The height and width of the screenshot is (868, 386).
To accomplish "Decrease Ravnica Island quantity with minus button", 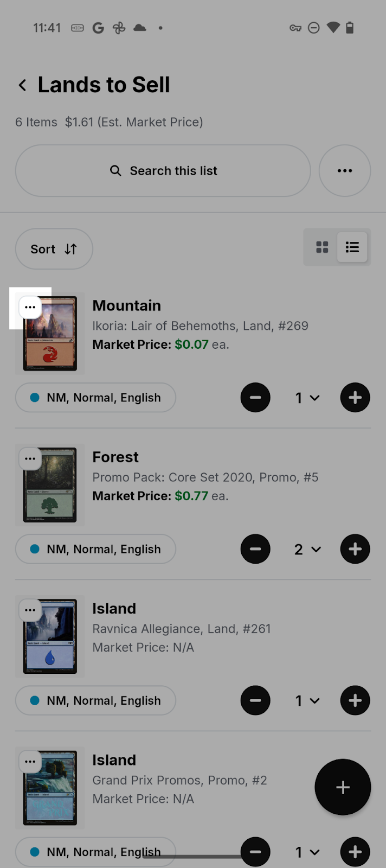I will click(255, 700).
